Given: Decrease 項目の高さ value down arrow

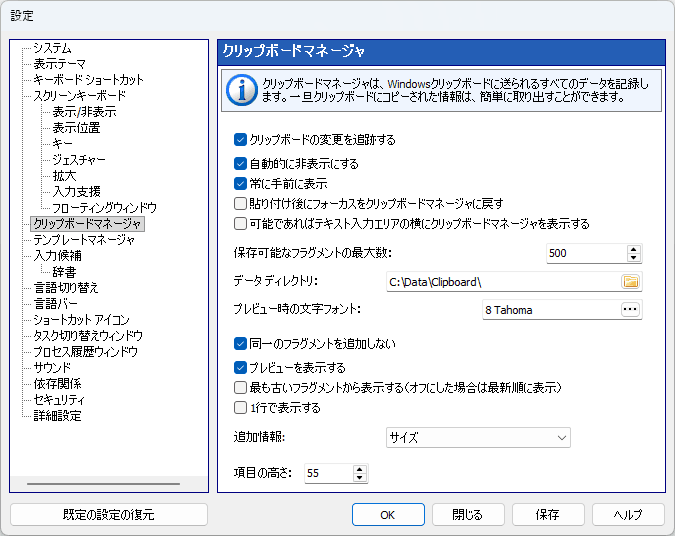Looking at the screenshot, I should 359,477.
